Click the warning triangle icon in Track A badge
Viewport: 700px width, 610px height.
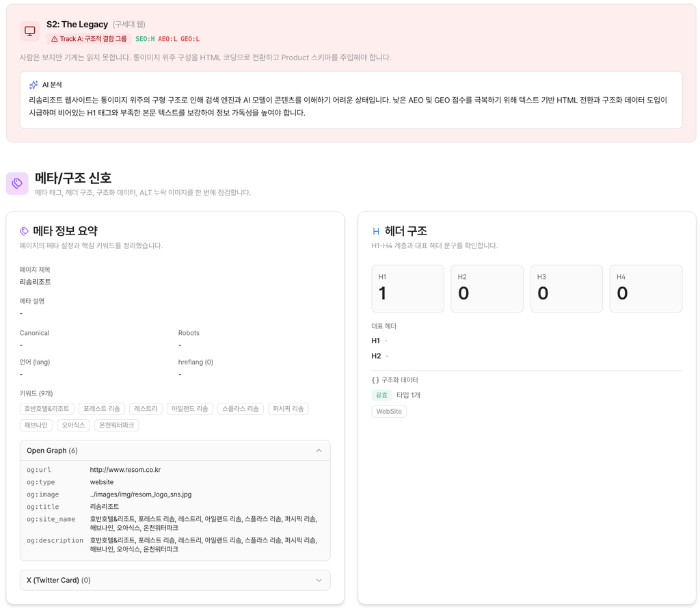55,39
